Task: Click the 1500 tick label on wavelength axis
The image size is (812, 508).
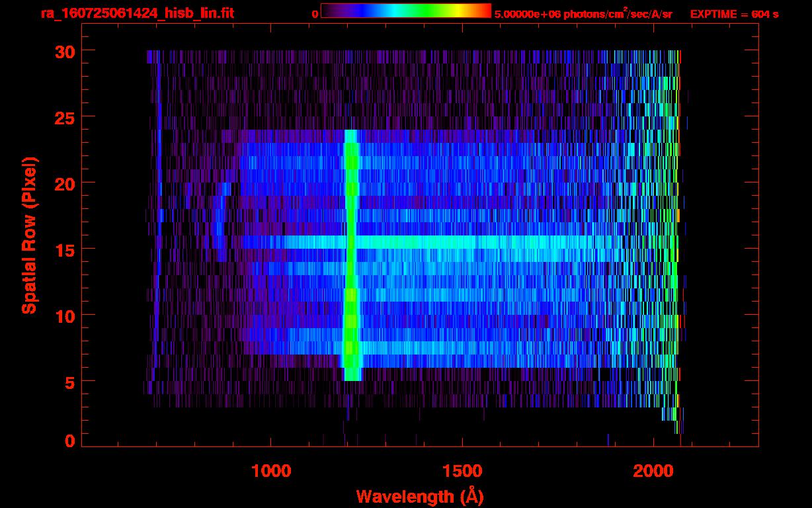Action: 462,470
